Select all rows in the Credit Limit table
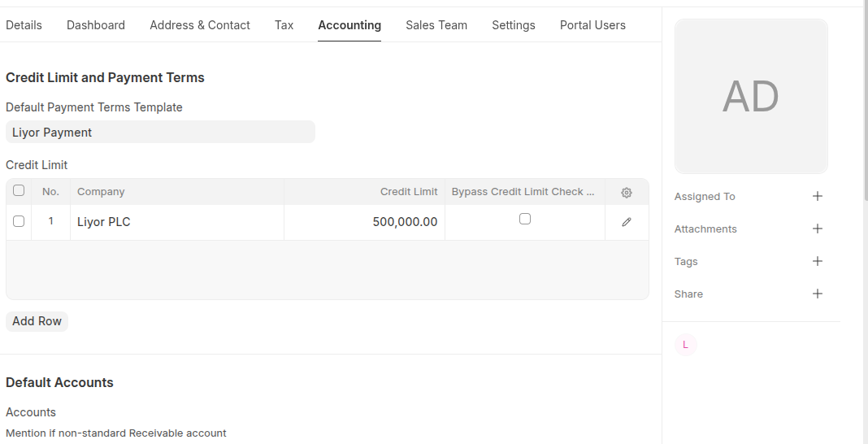Viewport: 868px width, 444px height. 19,191
